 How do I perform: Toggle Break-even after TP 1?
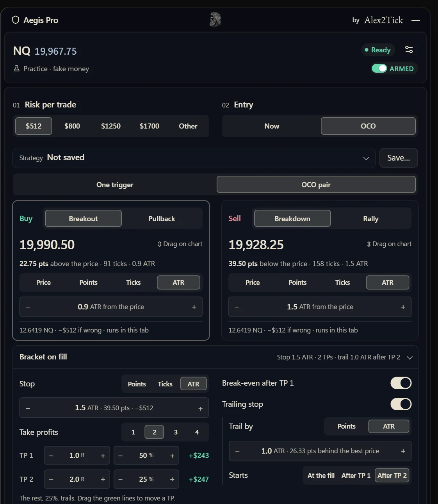(401, 383)
